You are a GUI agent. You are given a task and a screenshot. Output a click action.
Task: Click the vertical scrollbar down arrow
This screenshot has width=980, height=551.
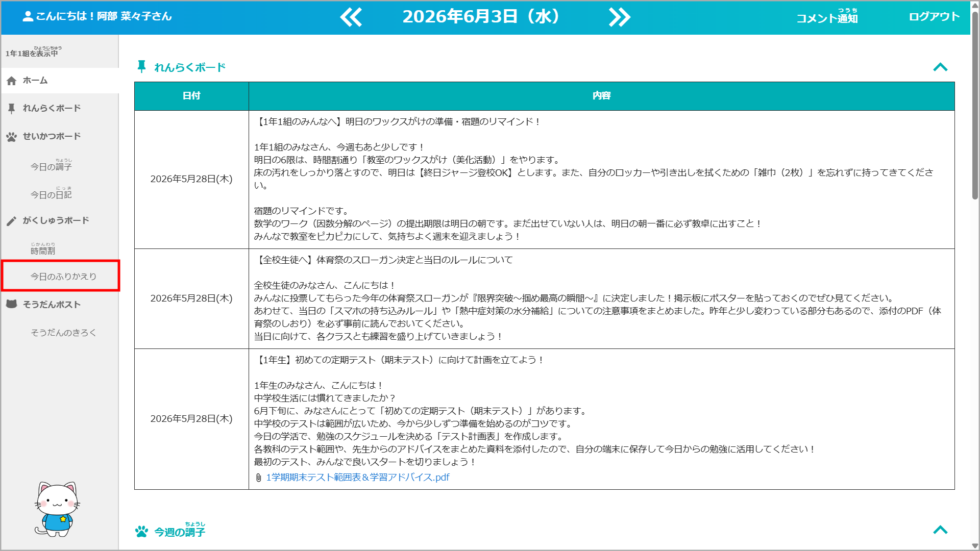click(975, 545)
